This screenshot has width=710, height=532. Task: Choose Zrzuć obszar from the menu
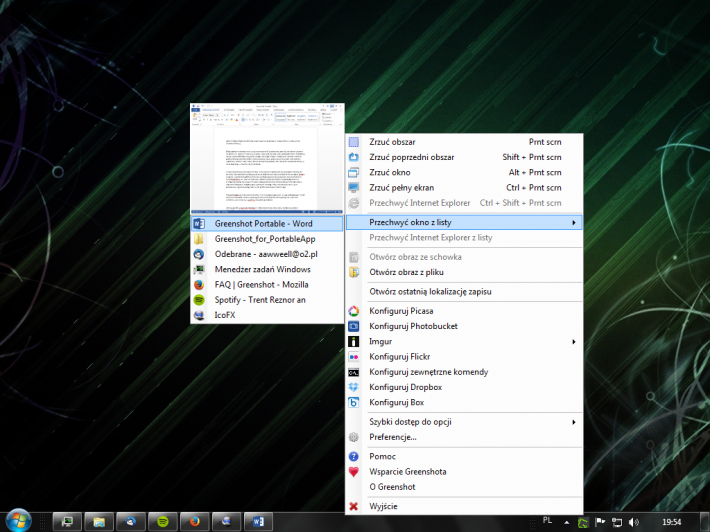click(x=465, y=142)
